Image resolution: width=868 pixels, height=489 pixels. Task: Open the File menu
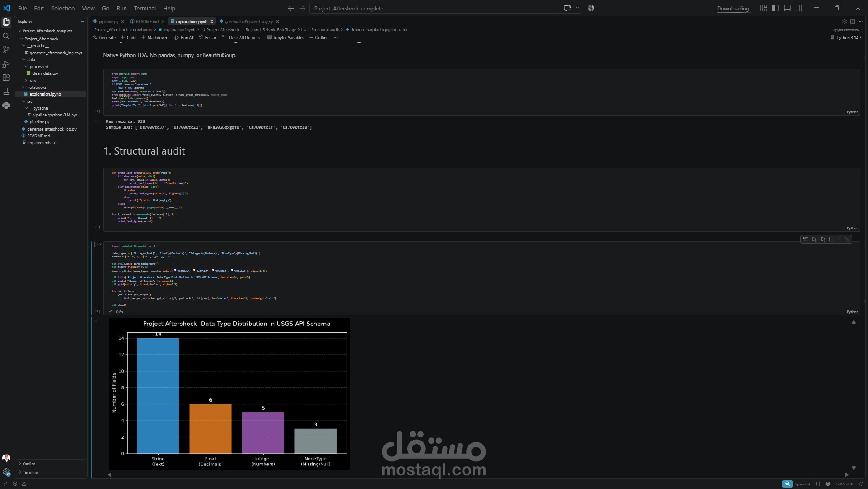click(x=22, y=8)
